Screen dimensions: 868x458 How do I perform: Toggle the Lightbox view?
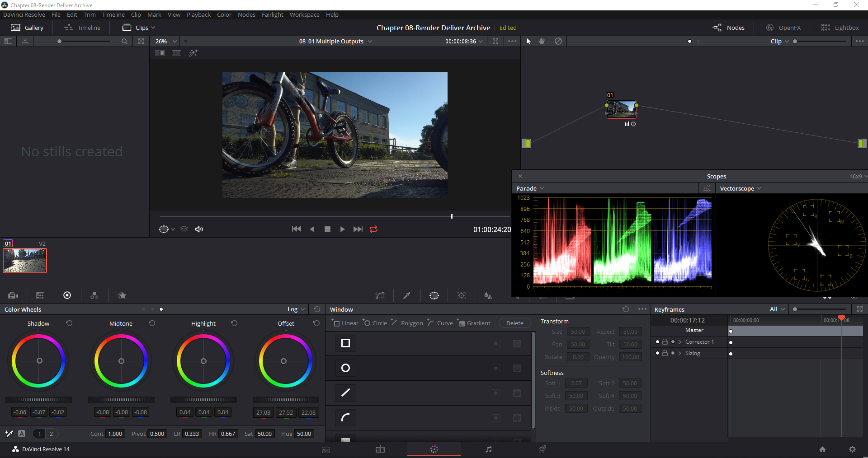click(840, 28)
